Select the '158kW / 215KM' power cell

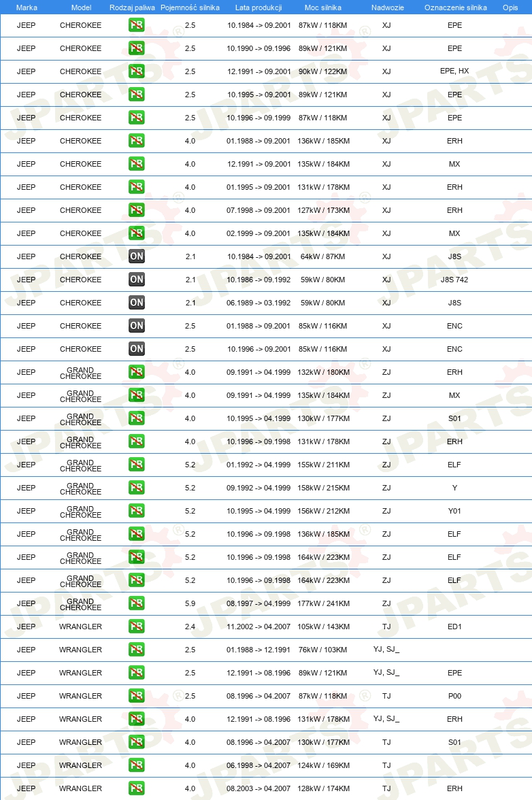point(323,488)
